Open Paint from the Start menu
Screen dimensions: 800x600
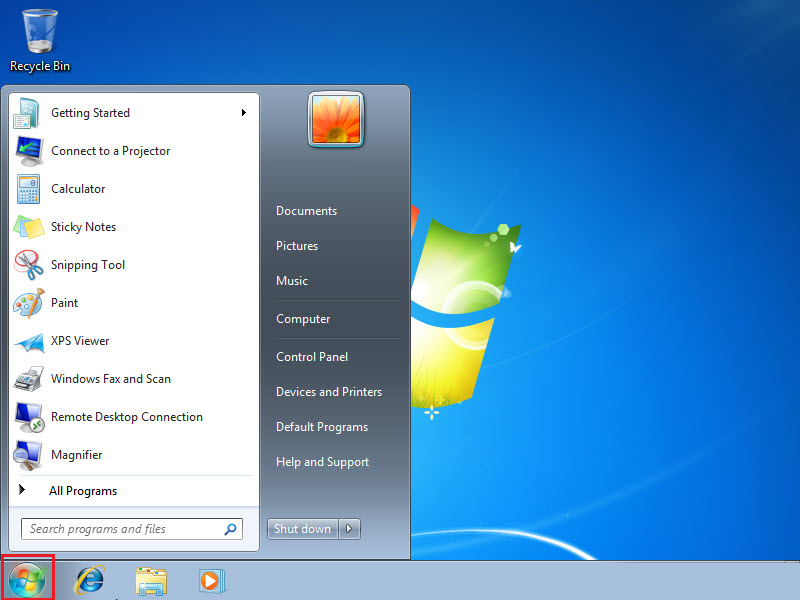[64, 303]
